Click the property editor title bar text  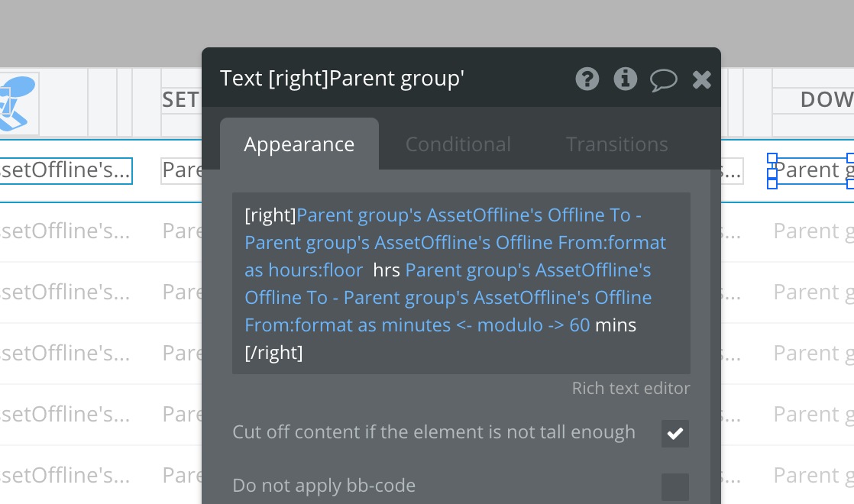[x=342, y=79]
